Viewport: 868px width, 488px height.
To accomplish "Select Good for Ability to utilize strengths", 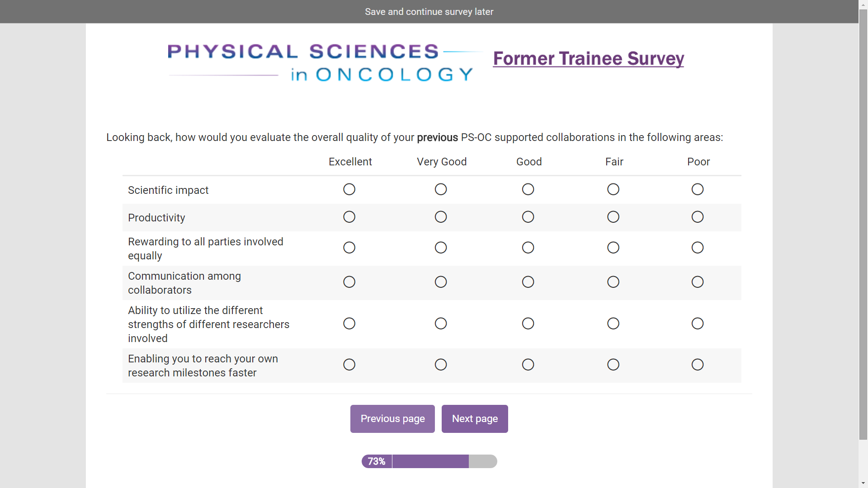I will (x=528, y=324).
